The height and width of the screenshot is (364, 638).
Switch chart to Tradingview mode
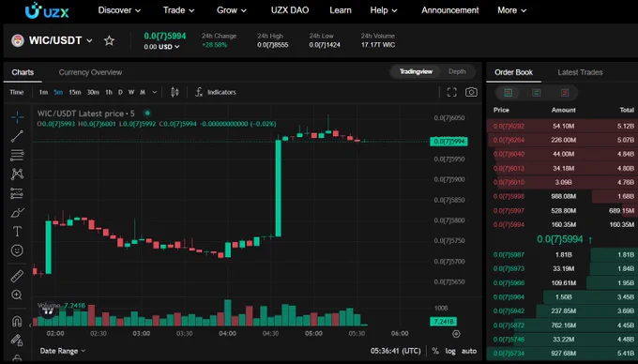[x=416, y=71]
